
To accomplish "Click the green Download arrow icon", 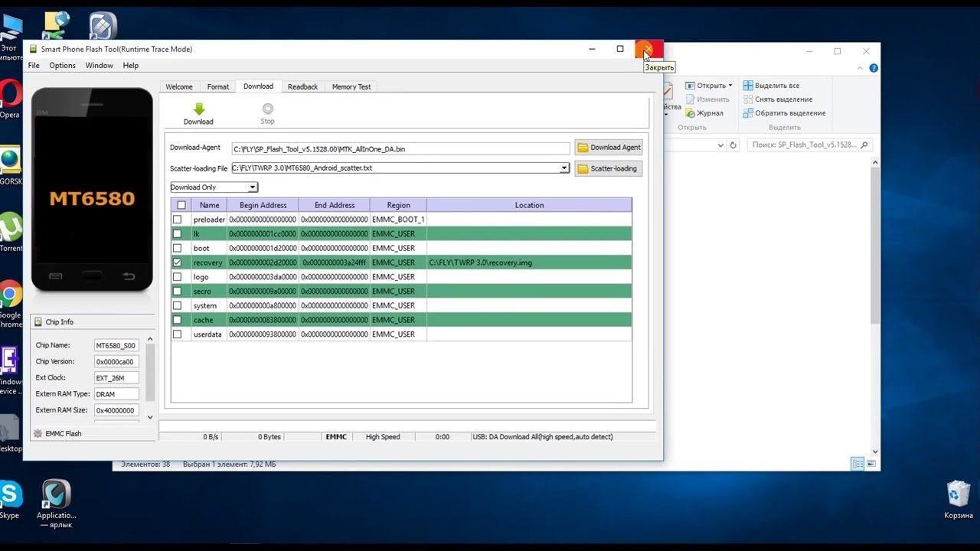I will 199,109.
